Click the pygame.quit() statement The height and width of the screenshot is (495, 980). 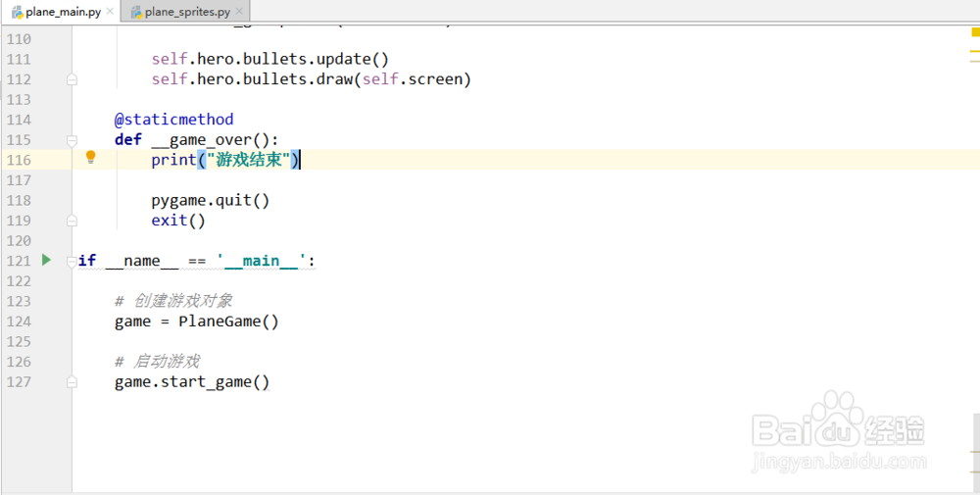[x=210, y=201]
